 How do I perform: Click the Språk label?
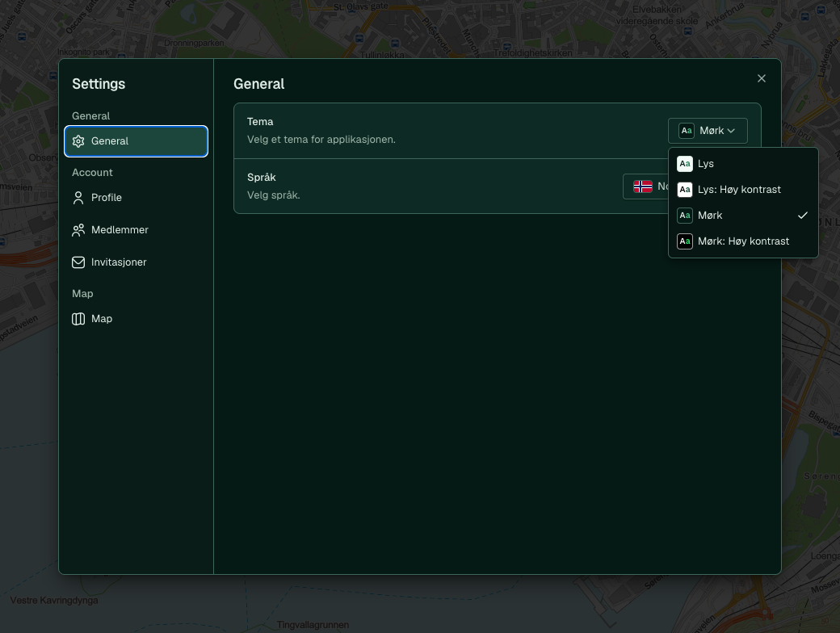pos(262,178)
